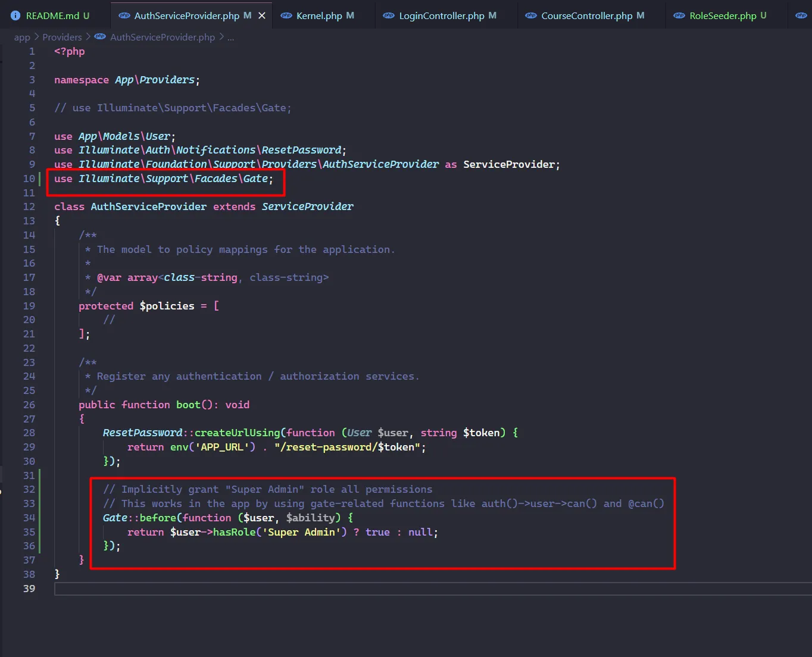This screenshot has height=657, width=812.
Task: Open the 'Providers' breadcrumb dropdown
Action: point(62,37)
